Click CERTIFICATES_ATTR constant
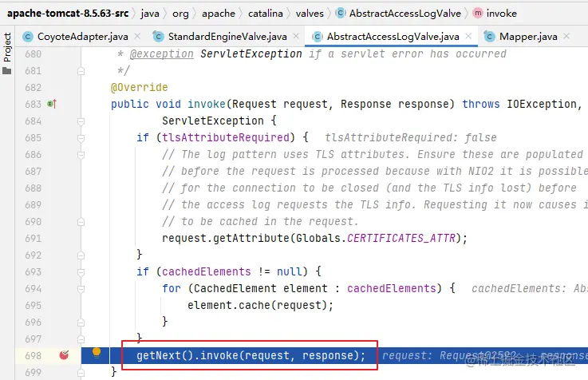Screen dimensions: 588x380 tap(401, 238)
